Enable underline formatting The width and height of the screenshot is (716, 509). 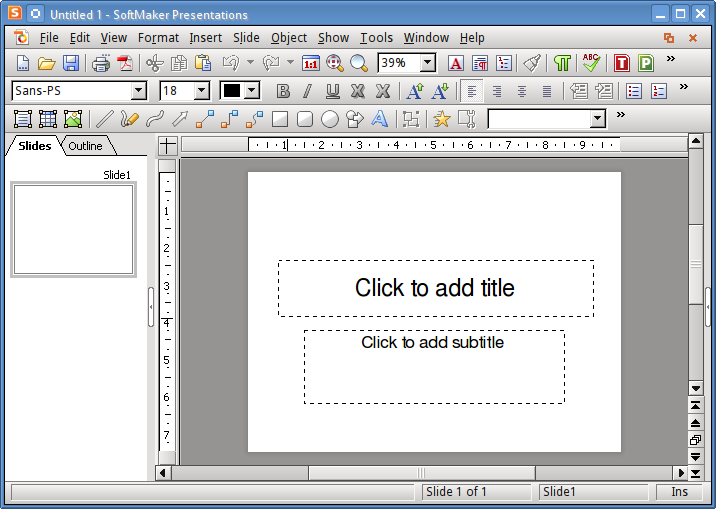click(332, 91)
